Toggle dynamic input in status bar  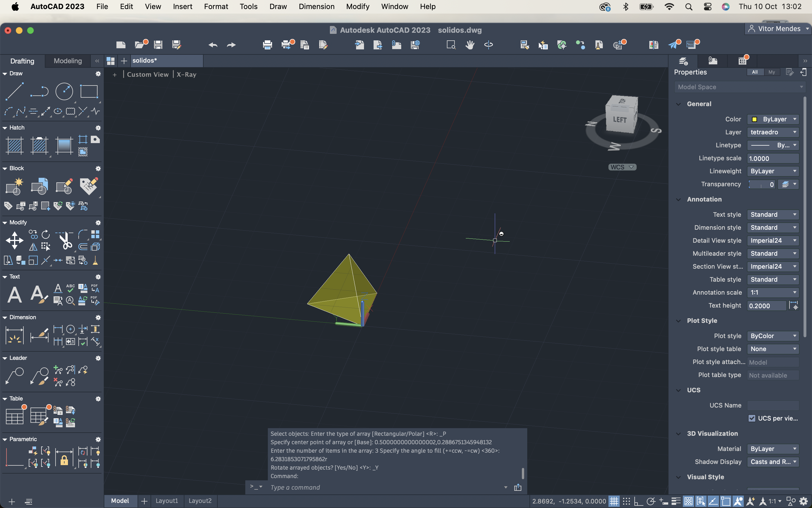pyautogui.click(x=663, y=501)
